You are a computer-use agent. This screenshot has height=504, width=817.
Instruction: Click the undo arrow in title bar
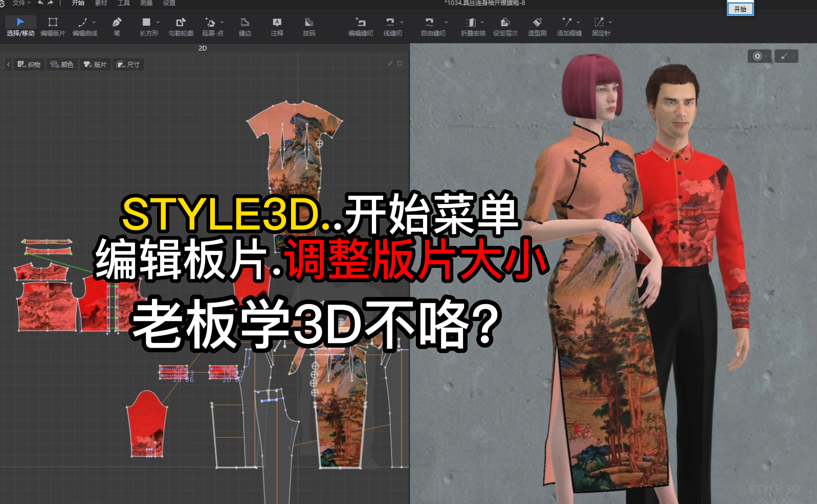(x=40, y=3)
